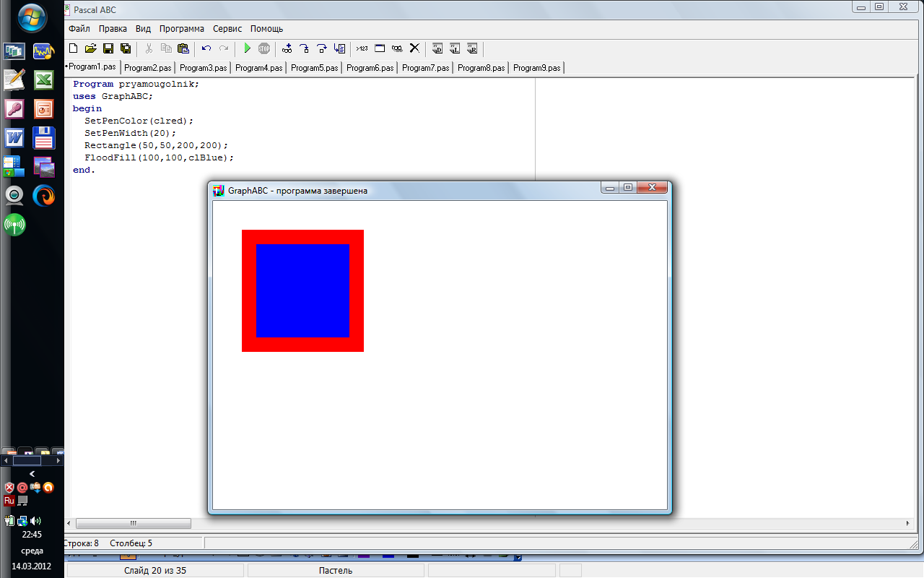This screenshot has width=924, height=578.
Task: Launch Word from the sidebar
Action: tap(14, 138)
